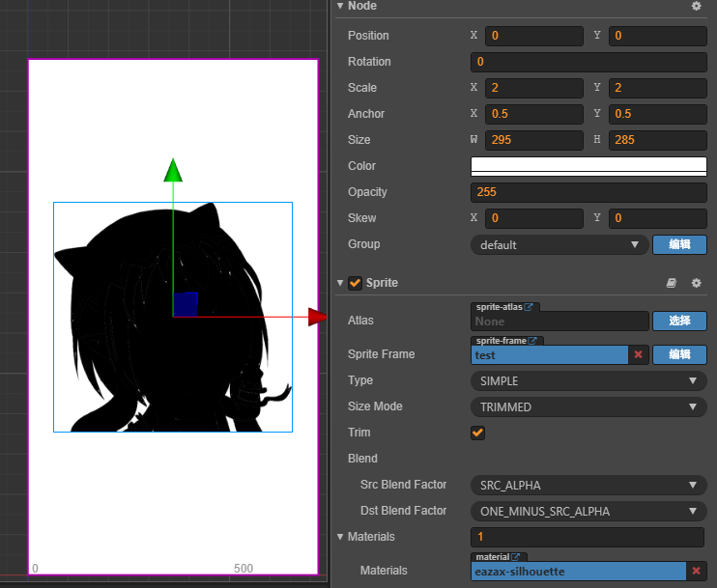
Task: Click the sprite-frame external link icon
Action: (532, 341)
